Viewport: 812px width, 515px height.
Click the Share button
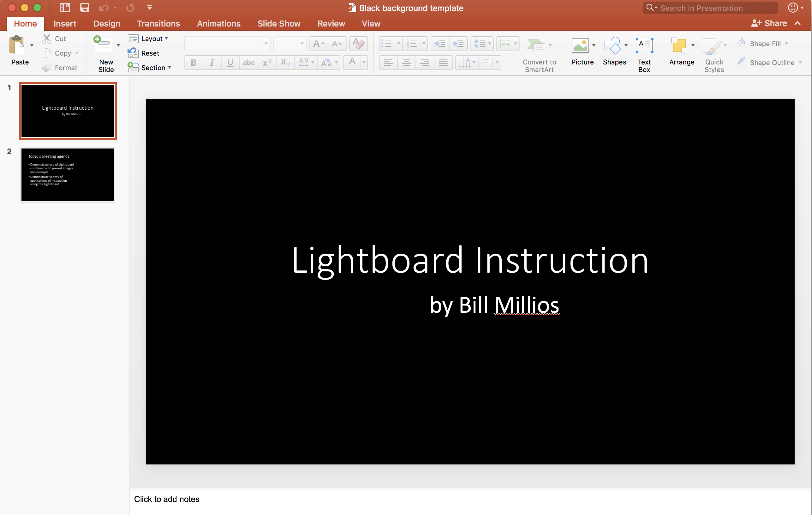click(x=769, y=23)
